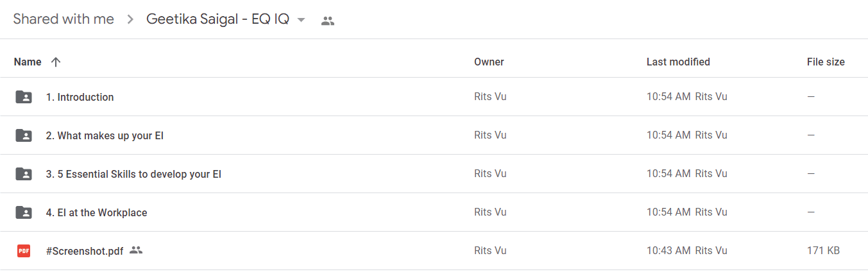The image size is (868, 274).
Task: Click the folder icon for 4. EI at the Workplace
Action: pyautogui.click(x=24, y=212)
